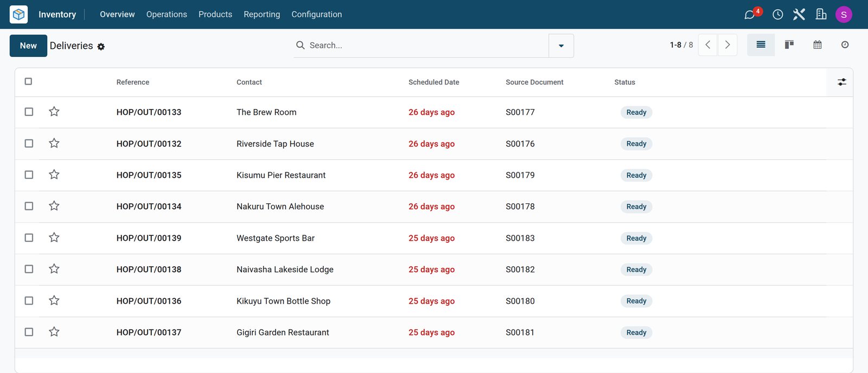Select checkbox for Riverside Tap House row
Screen dimensions: 868x373
click(29, 143)
